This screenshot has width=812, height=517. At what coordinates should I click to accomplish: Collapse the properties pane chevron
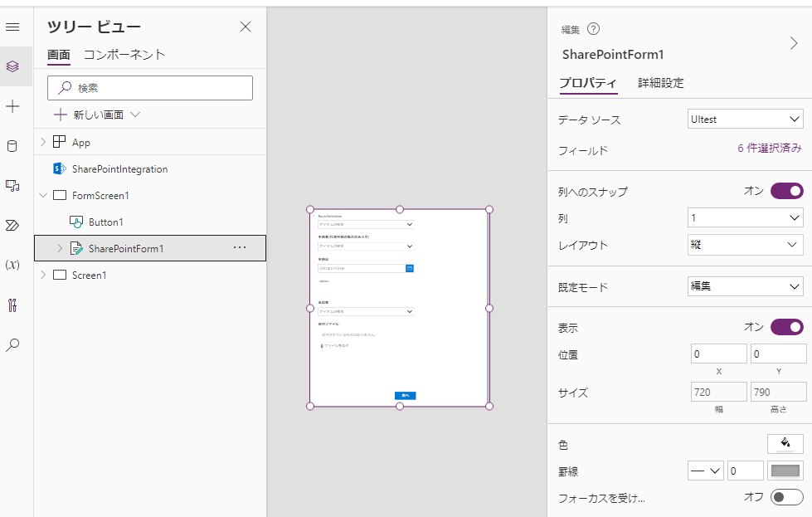pyautogui.click(x=794, y=43)
